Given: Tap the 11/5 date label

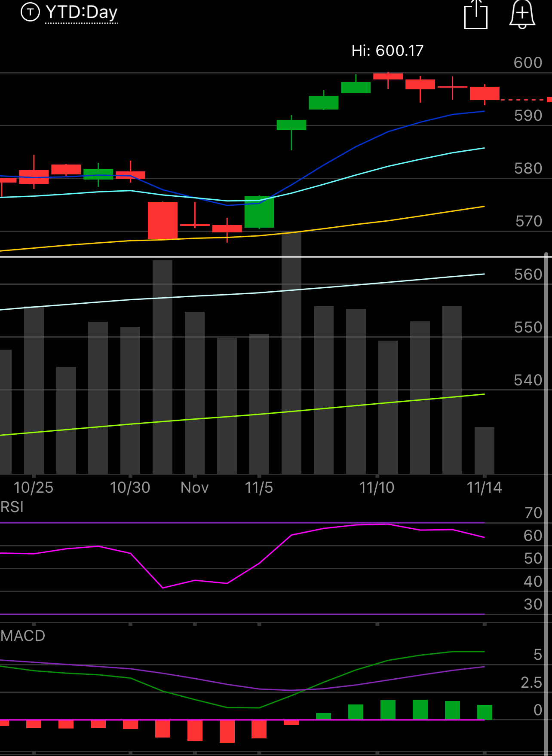Looking at the screenshot, I should 259,488.
